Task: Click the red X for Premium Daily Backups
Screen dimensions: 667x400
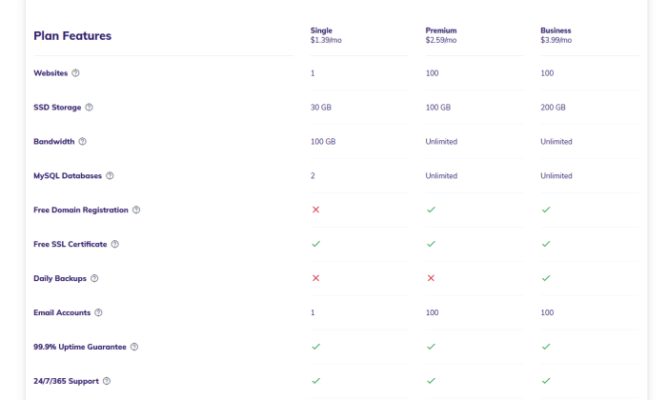Action: point(431,278)
